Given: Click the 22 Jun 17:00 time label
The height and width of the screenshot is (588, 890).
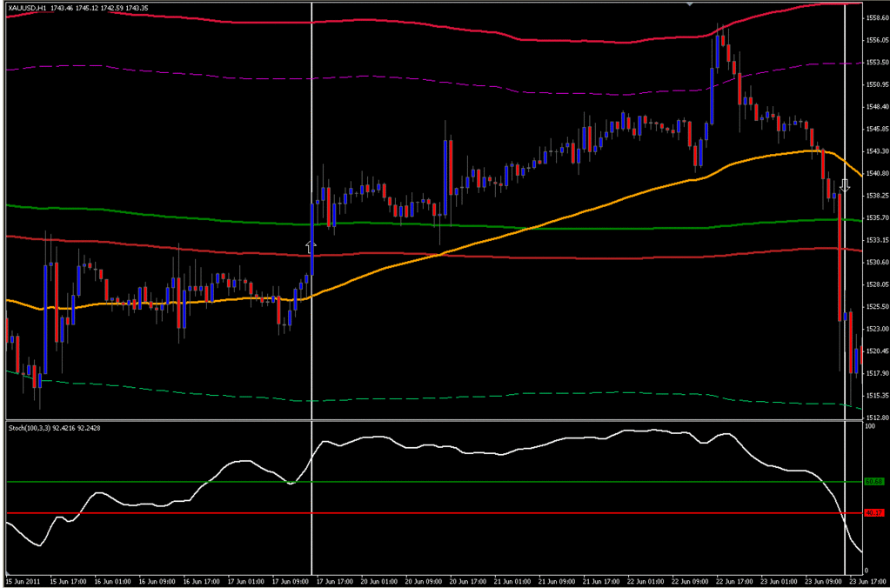Looking at the screenshot, I should tap(735, 582).
